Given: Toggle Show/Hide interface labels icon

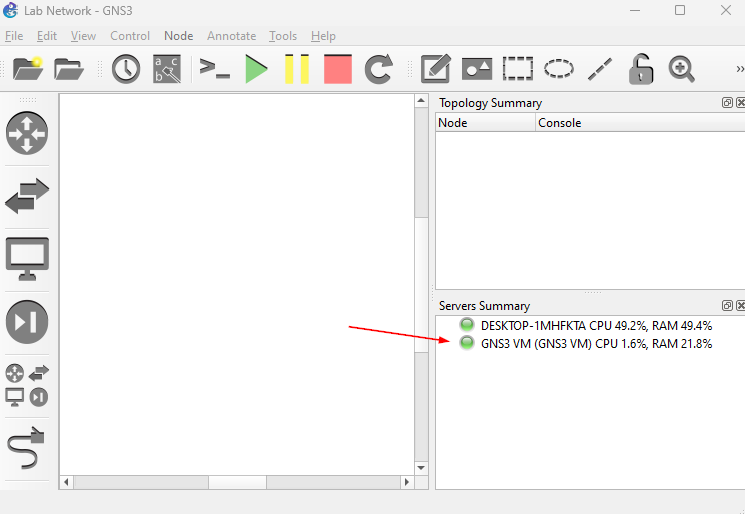Looking at the screenshot, I should (167, 69).
